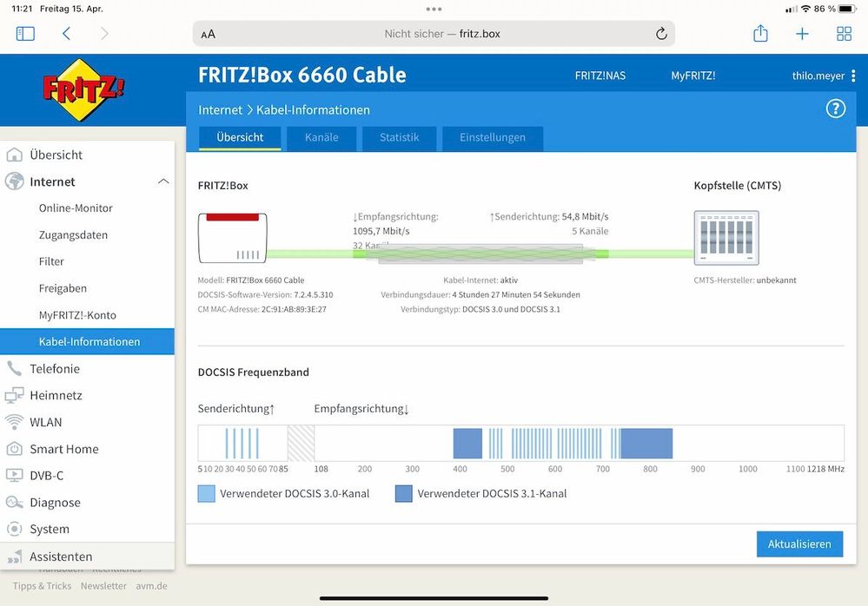Click the WLAN wifi icon in sidebar
Viewport: 868px width, 606px height.
15,422
